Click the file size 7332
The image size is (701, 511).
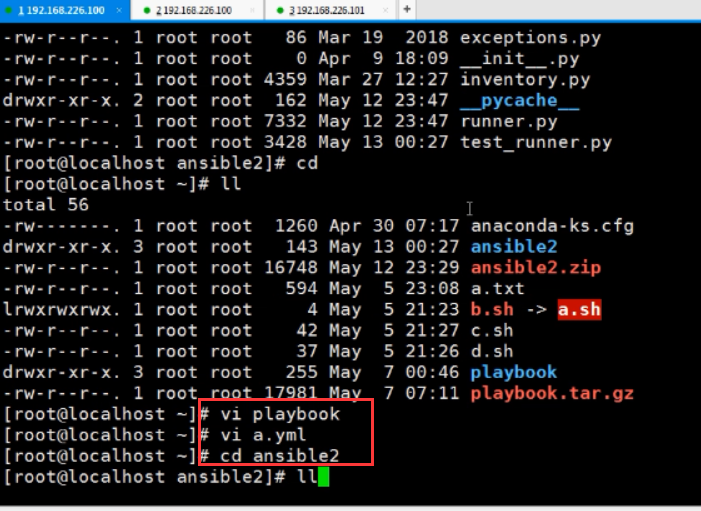[285, 122]
